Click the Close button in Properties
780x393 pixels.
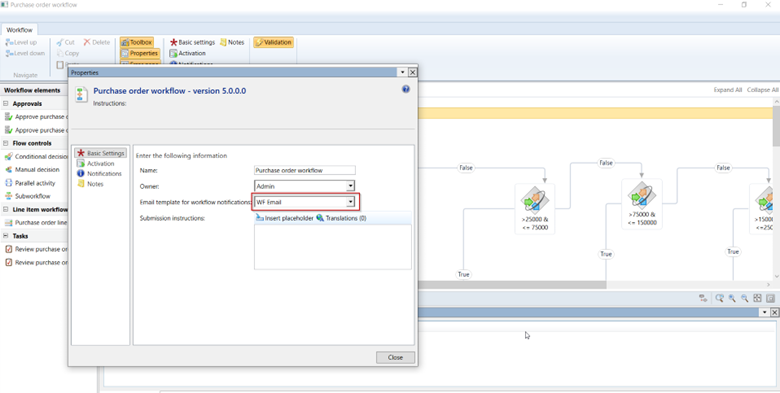click(x=395, y=357)
